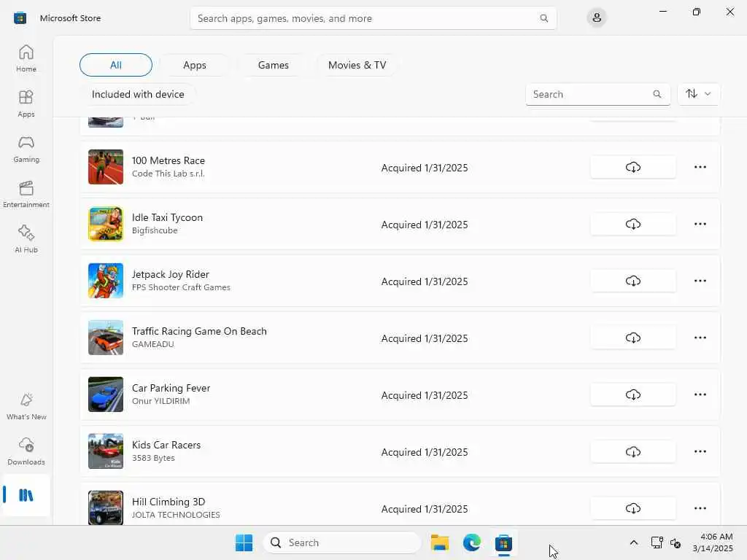Image resolution: width=747 pixels, height=560 pixels.
Task: Open the Downloads page in sidebar
Action: point(26,452)
